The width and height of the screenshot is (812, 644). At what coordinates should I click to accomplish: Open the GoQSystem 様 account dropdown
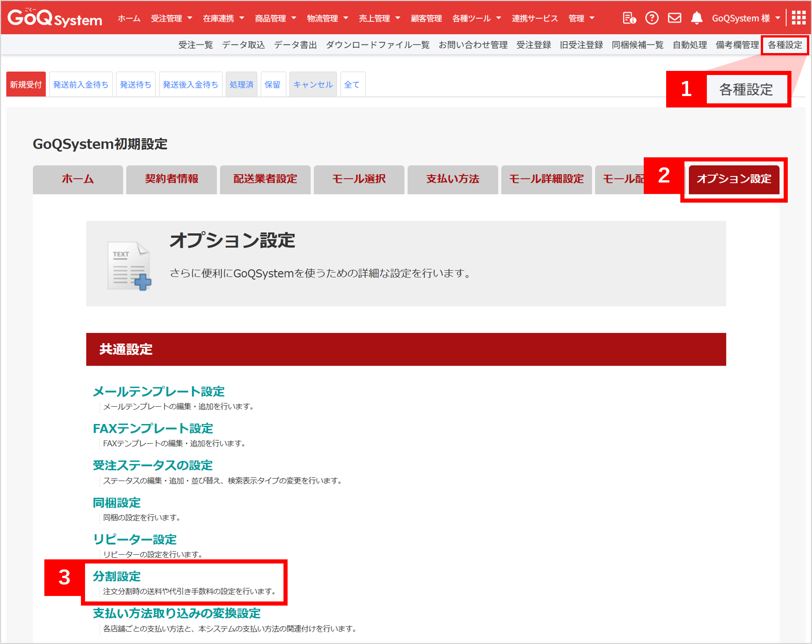tap(745, 19)
